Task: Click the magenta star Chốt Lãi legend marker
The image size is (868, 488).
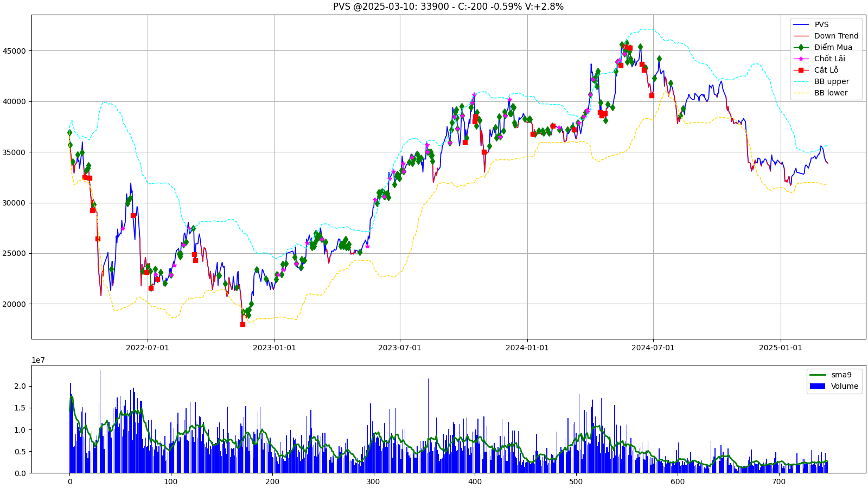Action: pos(801,59)
